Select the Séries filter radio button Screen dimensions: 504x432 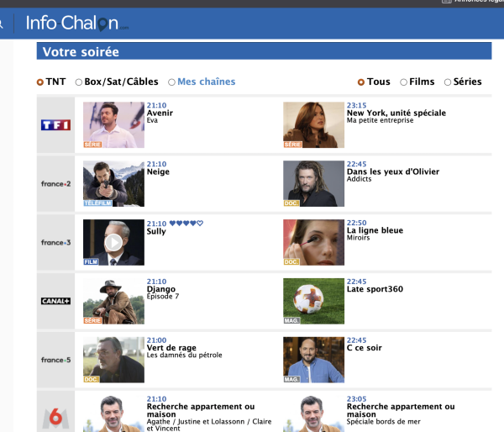448,82
